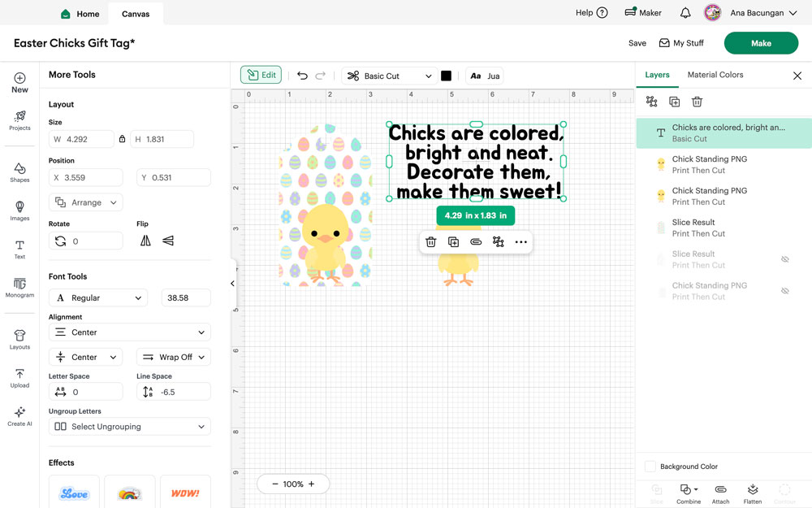Open the Shapes tool
The width and height of the screenshot is (812, 508).
point(19,172)
